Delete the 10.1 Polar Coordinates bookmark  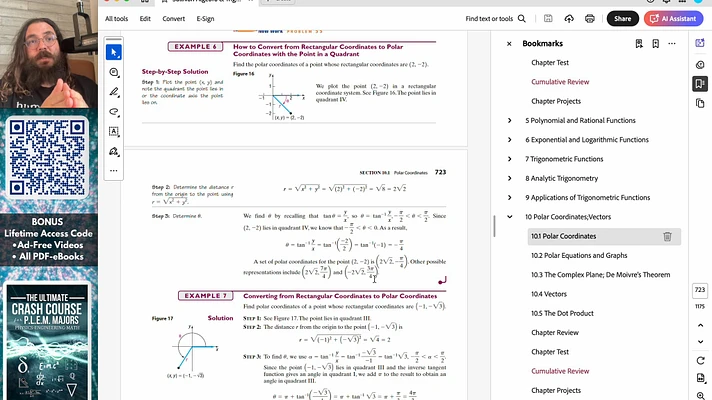667,237
